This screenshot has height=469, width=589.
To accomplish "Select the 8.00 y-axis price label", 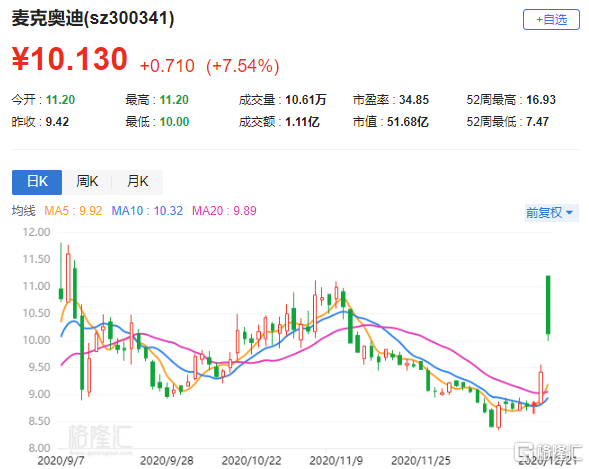I will pyautogui.click(x=39, y=448).
